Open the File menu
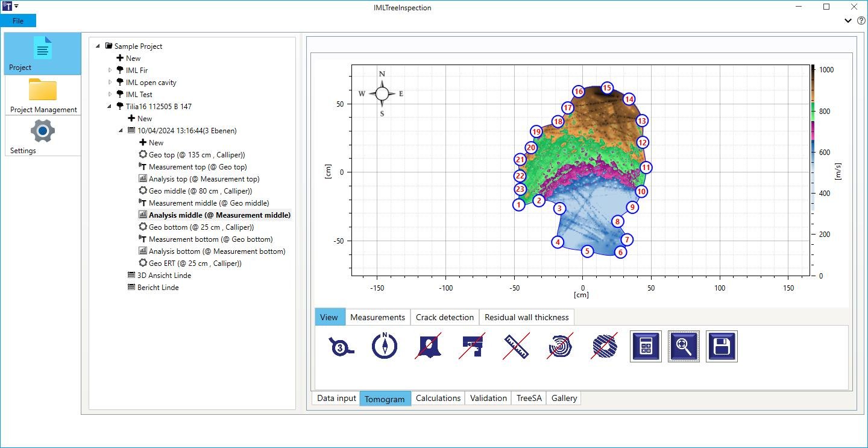 [18, 21]
